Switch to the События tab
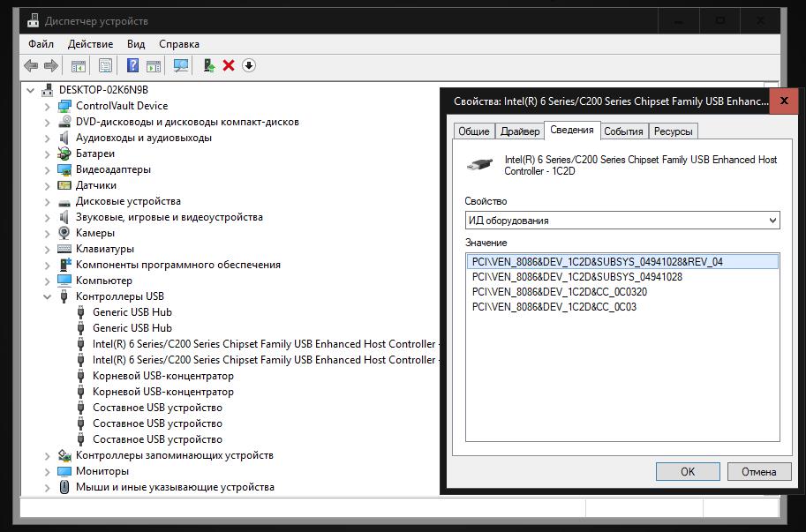 click(x=623, y=131)
